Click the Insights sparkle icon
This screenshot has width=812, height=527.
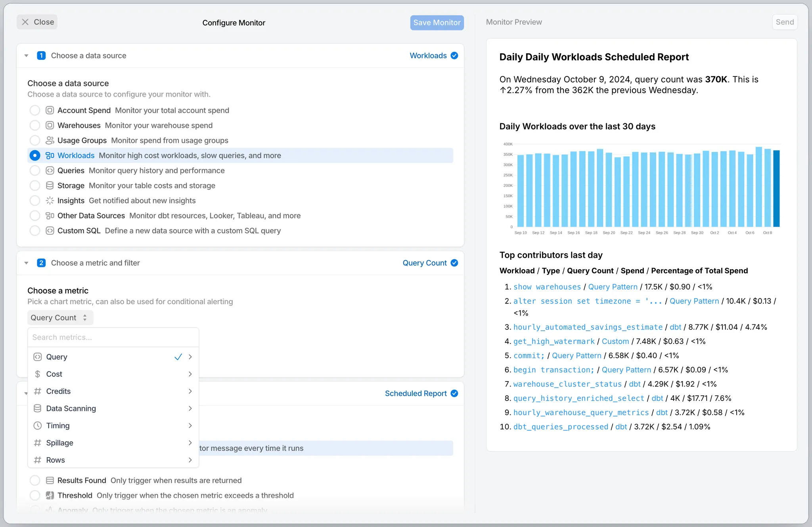(50, 201)
